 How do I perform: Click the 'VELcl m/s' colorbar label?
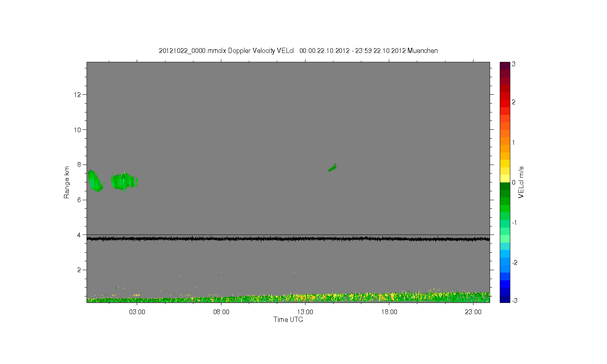tap(521, 182)
